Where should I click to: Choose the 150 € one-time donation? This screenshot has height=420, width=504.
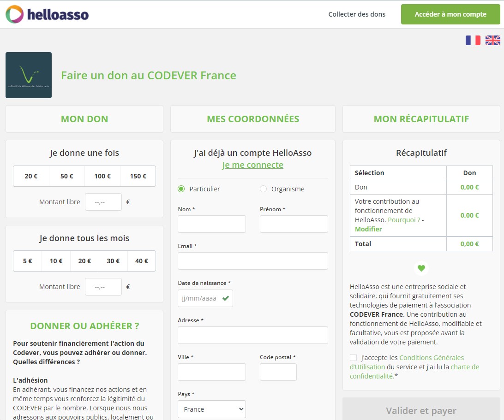click(x=138, y=176)
